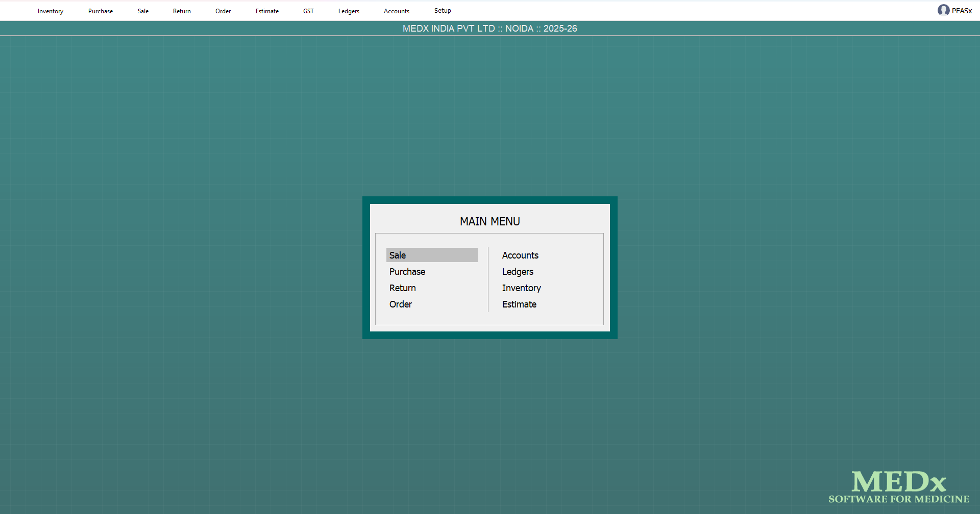Screen dimensions: 980x514
Task: Click the MEDx Software for Medicine logo
Action: tap(898, 487)
